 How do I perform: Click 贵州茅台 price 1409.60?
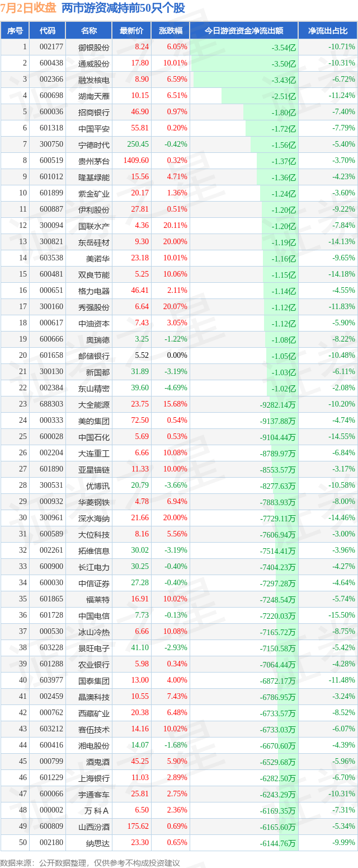[136, 161]
